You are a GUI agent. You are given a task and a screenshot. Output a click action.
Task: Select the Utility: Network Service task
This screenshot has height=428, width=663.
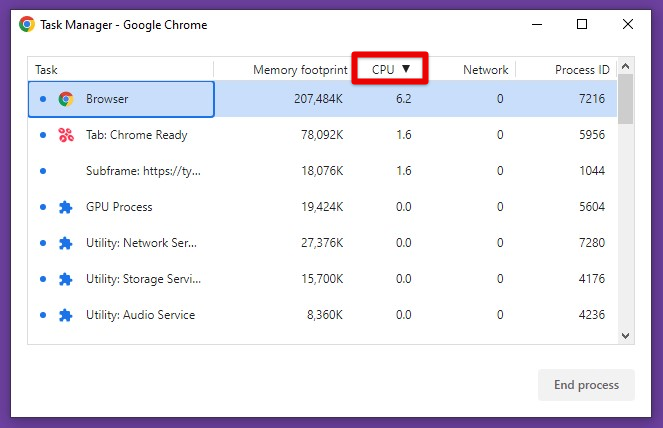click(x=322, y=243)
